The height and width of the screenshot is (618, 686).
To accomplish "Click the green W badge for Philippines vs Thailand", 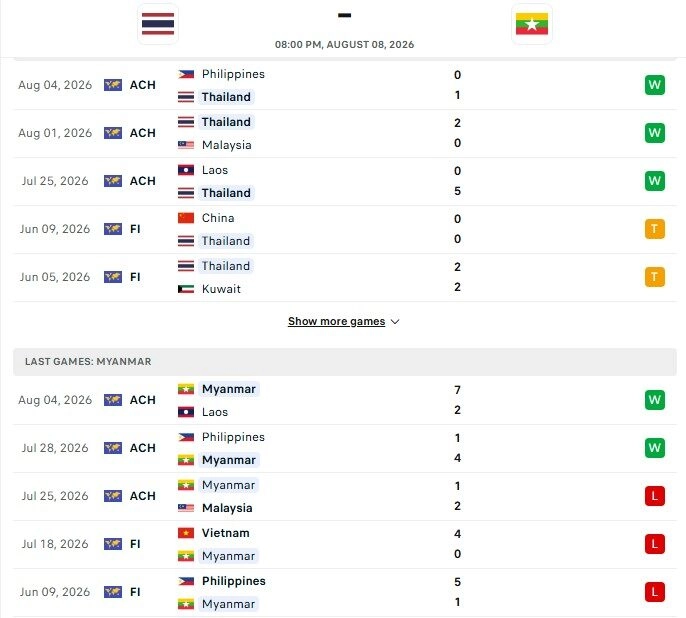I will pos(654,85).
